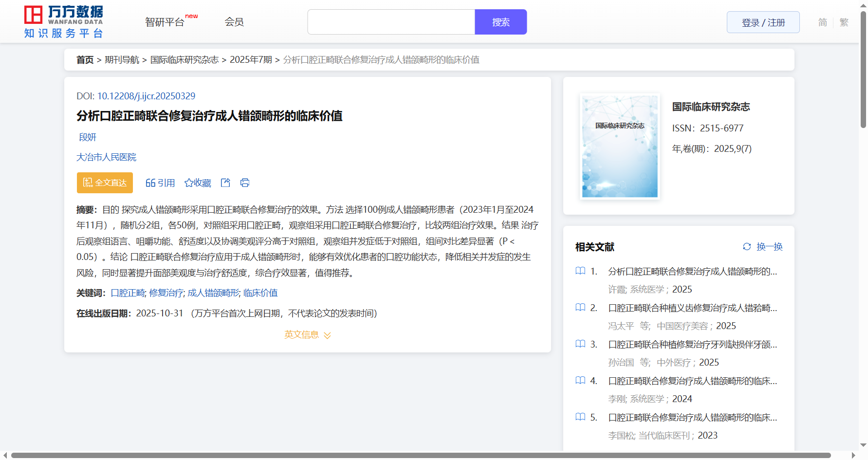The width and height of the screenshot is (868, 460).
Task: Refresh related literature with 换一换
Action: [x=763, y=247]
